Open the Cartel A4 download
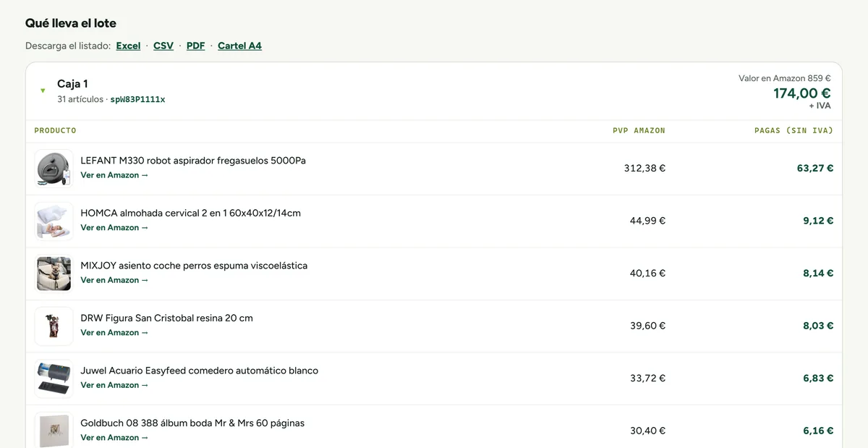This screenshot has height=448, width=868. pyautogui.click(x=239, y=46)
